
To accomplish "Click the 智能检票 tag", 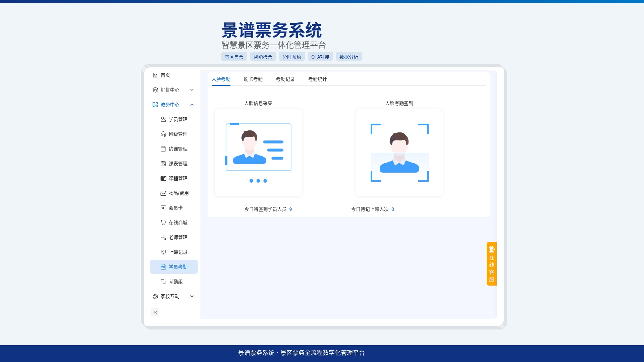I will [x=263, y=57].
